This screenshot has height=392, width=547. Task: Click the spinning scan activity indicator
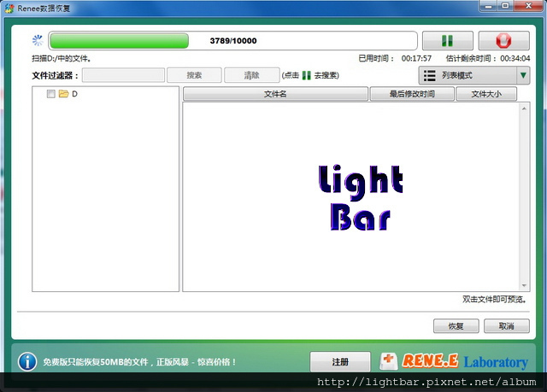(38, 40)
